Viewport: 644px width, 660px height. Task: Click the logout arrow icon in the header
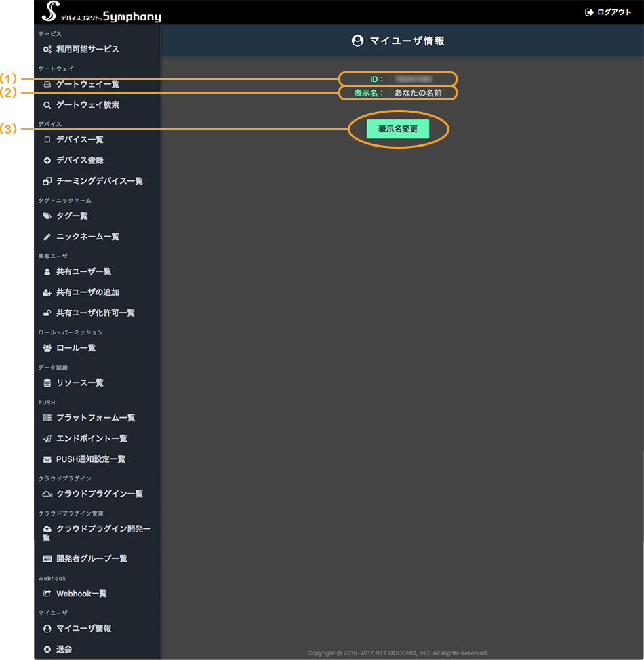pyautogui.click(x=589, y=12)
